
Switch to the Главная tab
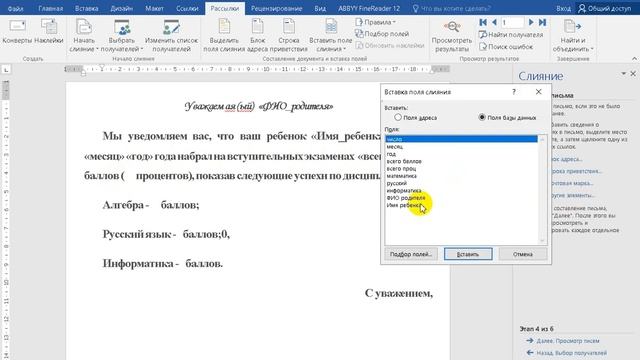(x=51, y=8)
